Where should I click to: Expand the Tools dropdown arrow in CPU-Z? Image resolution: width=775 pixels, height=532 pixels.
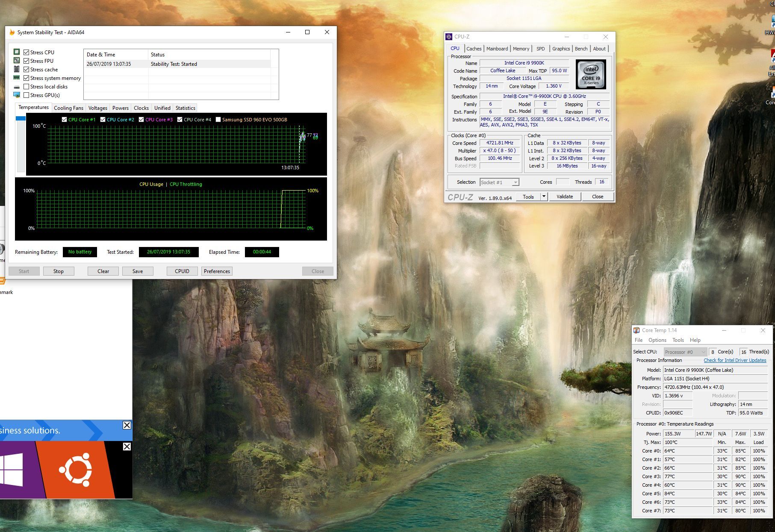(544, 197)
